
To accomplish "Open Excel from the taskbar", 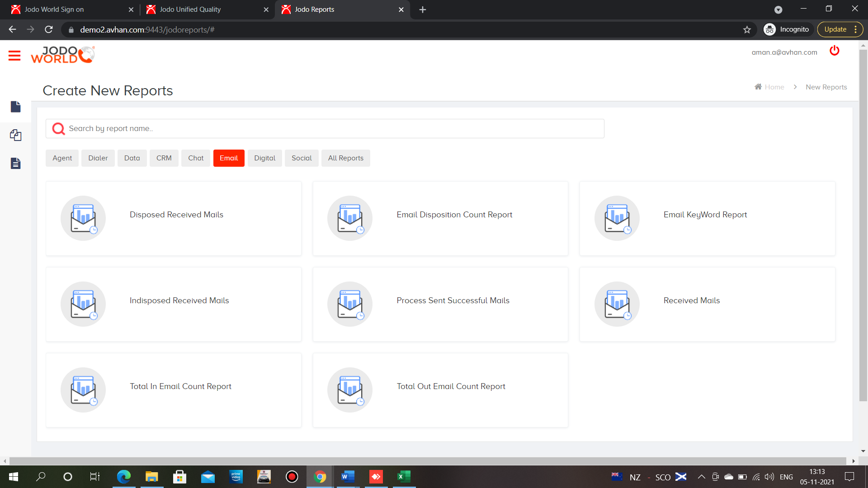I will point(404,477).
